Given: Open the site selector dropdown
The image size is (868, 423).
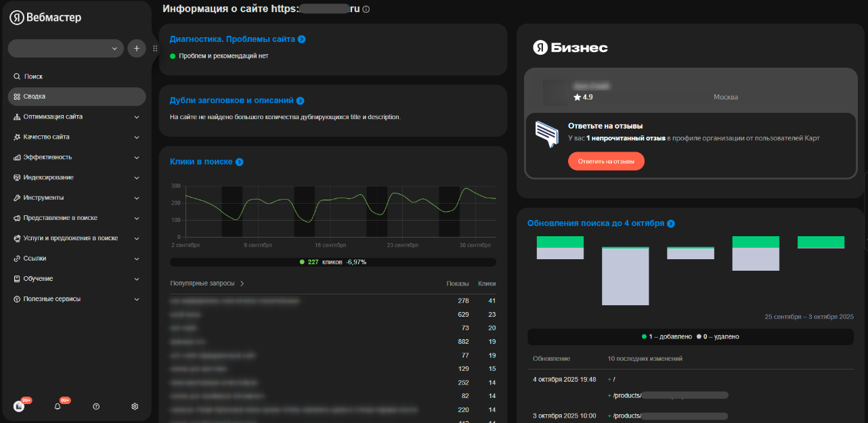Looking at the screenshot, I should 66,49.
